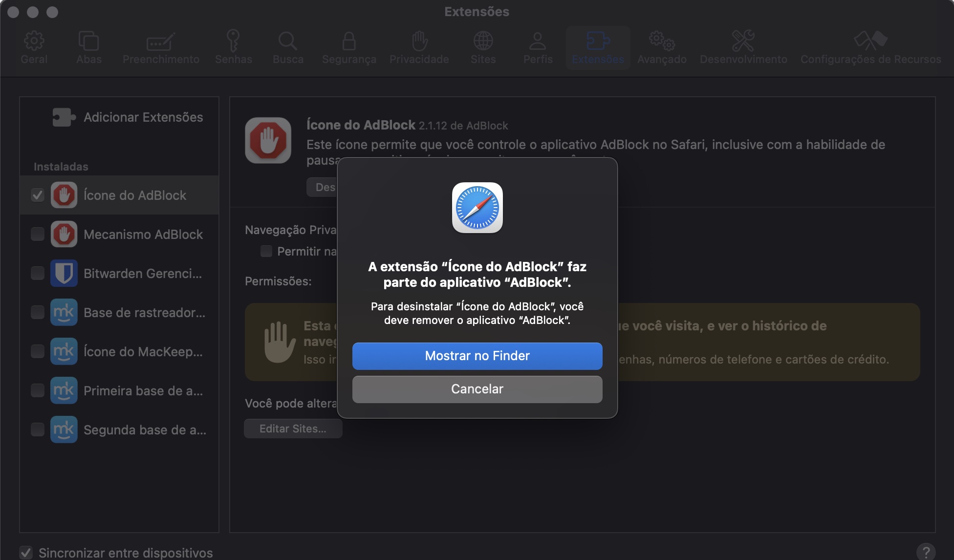This screenshot has height=560, width=954.
Task: Click the Bitwarden shield icon
Action: [x=64, y=273]
